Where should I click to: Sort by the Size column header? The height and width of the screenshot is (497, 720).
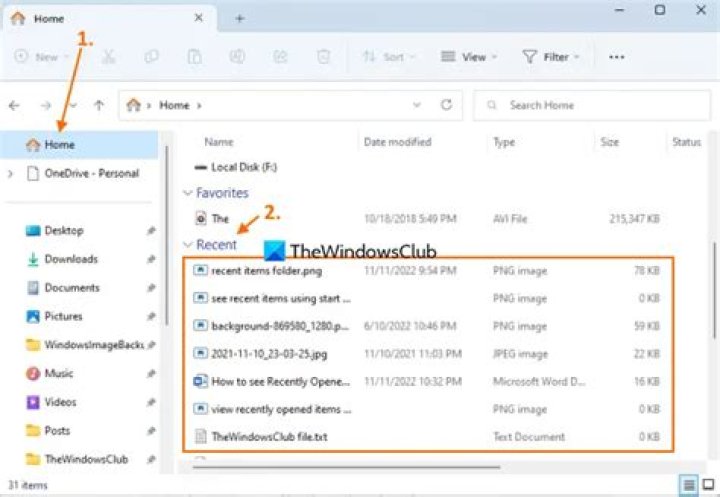[x=609, y=142]
